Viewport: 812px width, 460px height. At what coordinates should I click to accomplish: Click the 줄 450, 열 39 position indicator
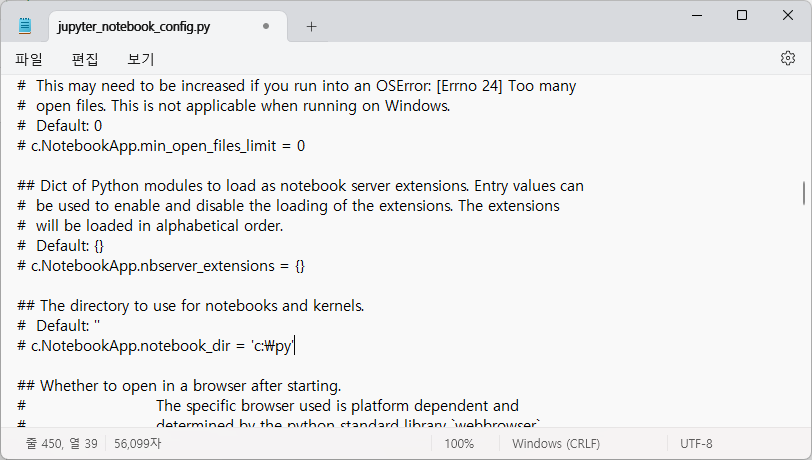(62, 443)
